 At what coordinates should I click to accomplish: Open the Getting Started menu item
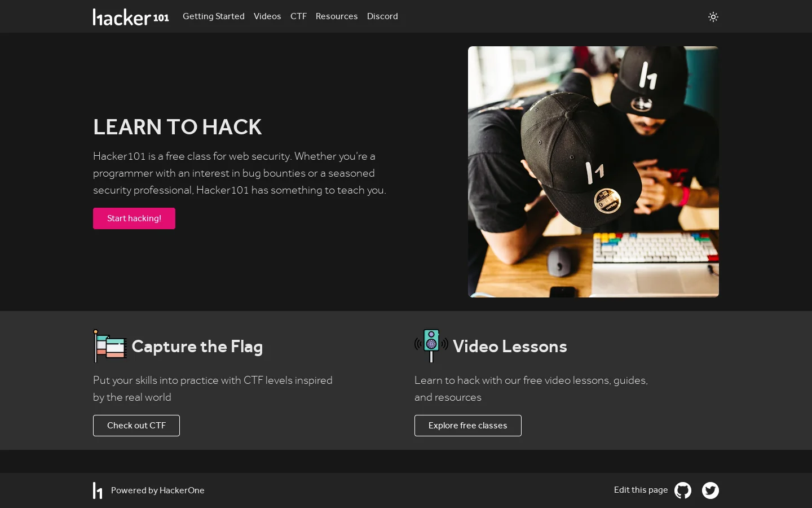tap(214, 16)
